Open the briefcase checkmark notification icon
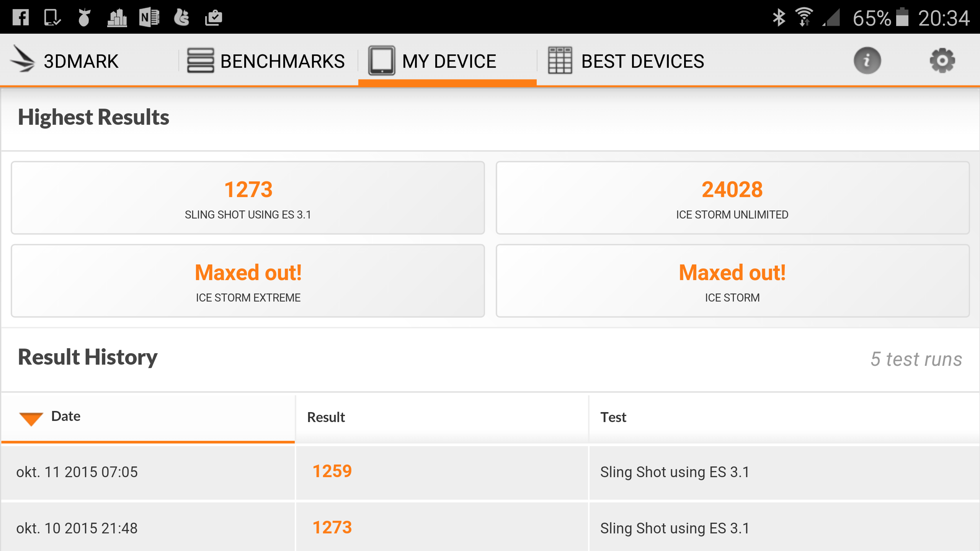 pyautogui.click(x=214, y=18)
